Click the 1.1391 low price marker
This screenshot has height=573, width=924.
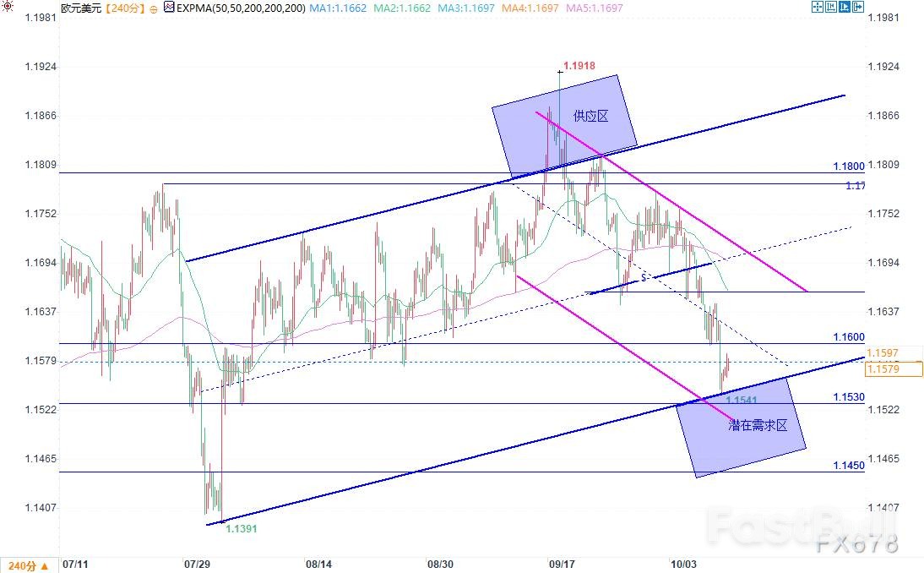pos(241,528)
